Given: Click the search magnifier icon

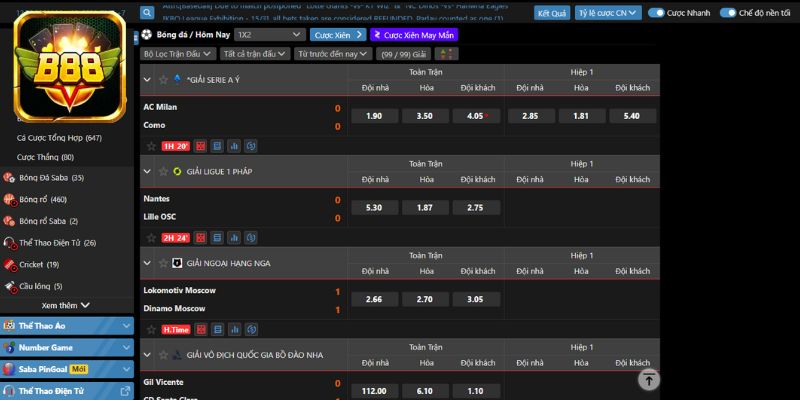Looking at the screenshot, I should (147, 13).
